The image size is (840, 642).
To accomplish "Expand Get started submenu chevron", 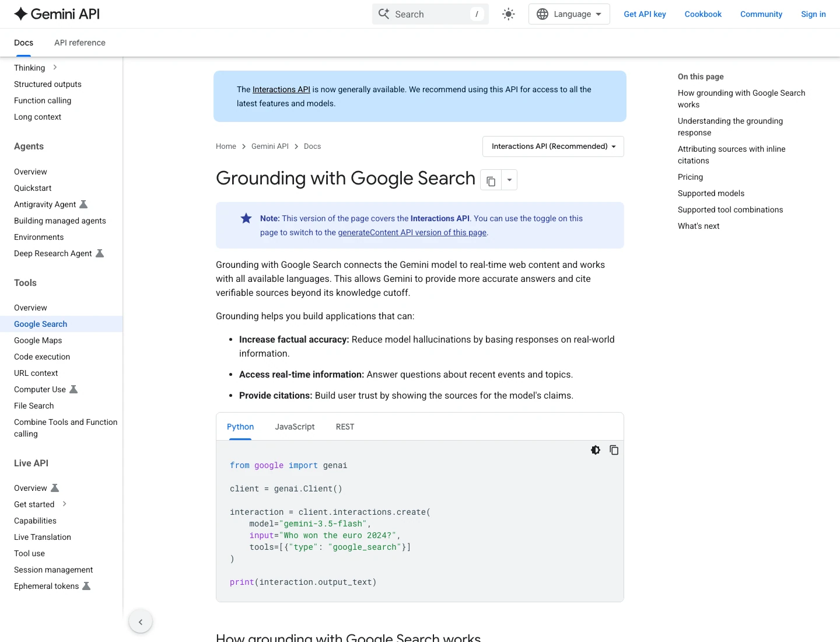I will (64, 504).
